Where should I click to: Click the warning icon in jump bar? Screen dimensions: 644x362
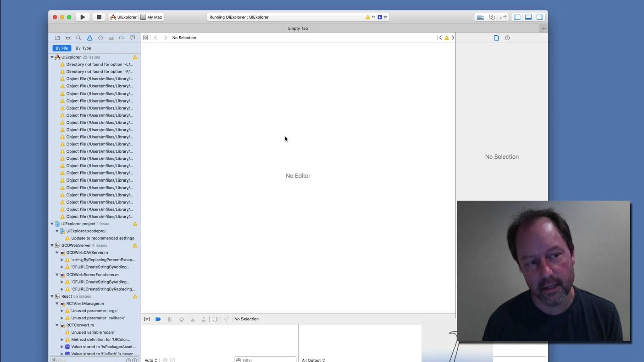tap(446, 38)
